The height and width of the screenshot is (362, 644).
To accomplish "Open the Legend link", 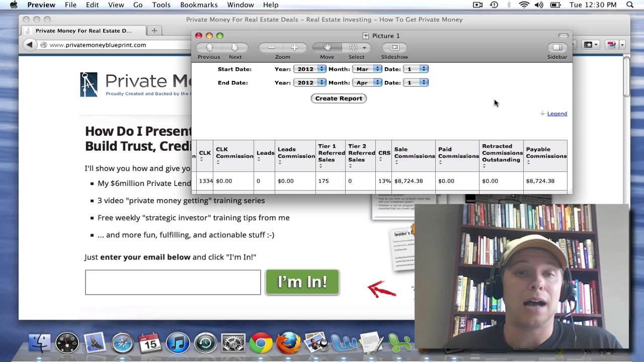I will coord(557,114).
